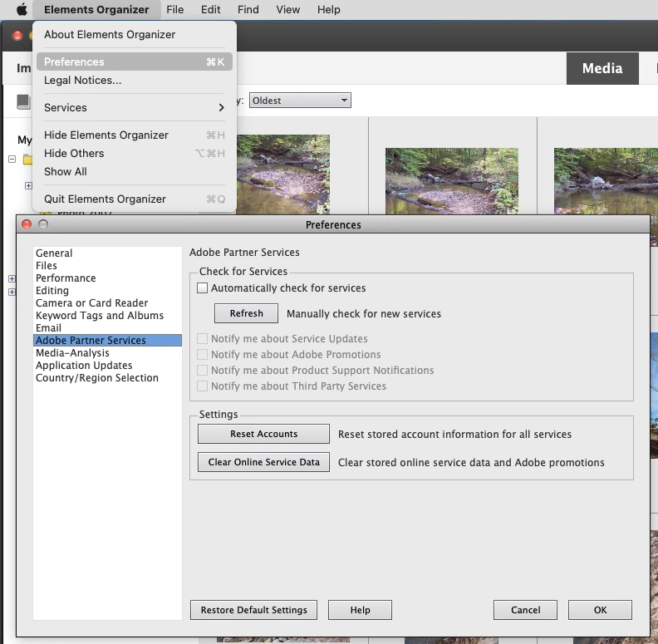658x644 pixels.
Task: Toggle Notify me about Adobe Promotions
Action: click(202, 354)
